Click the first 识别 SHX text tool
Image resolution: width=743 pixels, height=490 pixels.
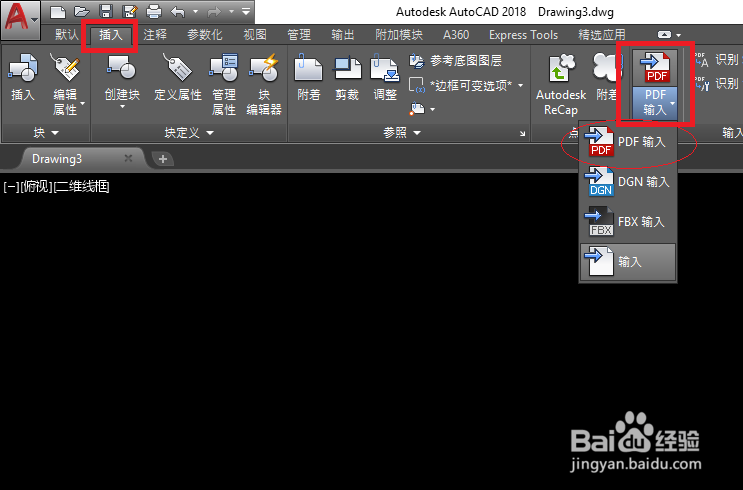[x=717, y=60]
